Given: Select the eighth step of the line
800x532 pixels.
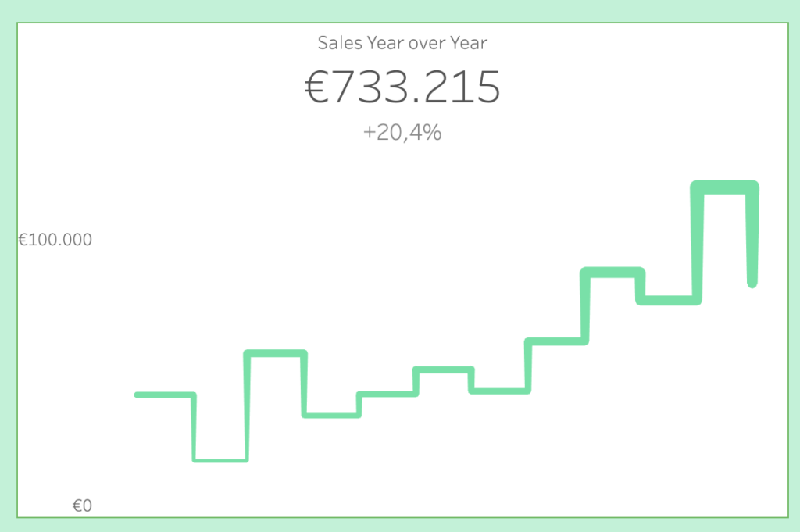Looking at the screenshot, I should point(555,341).
